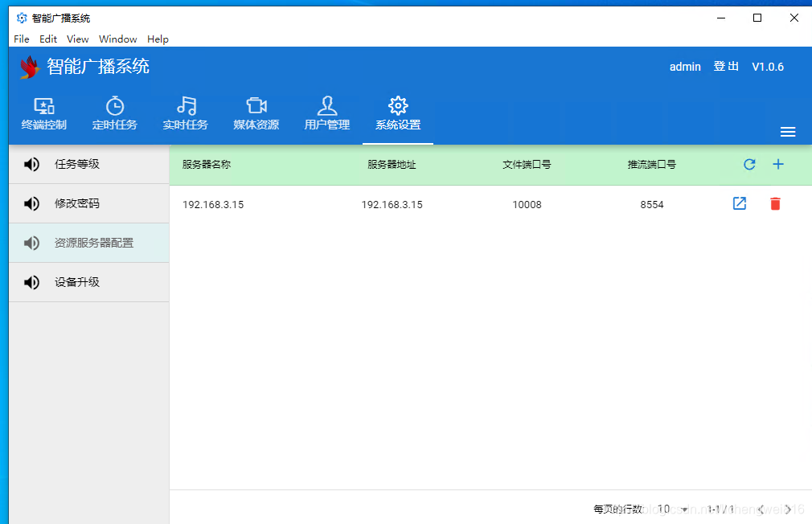Viewport: 812px width, 524px height.
Task: Open the 定时任务 (scheduled tasks) panel
Action: 115,113
